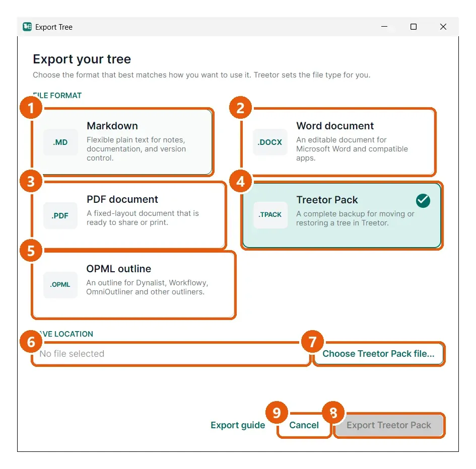
Task: Click the .TPACK file type badge
Action: tap(270, 215)
